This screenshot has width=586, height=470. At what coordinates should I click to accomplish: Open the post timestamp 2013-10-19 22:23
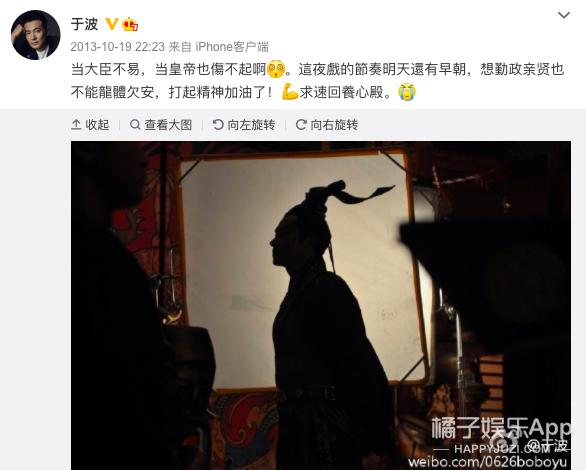(x=117, y=47)
